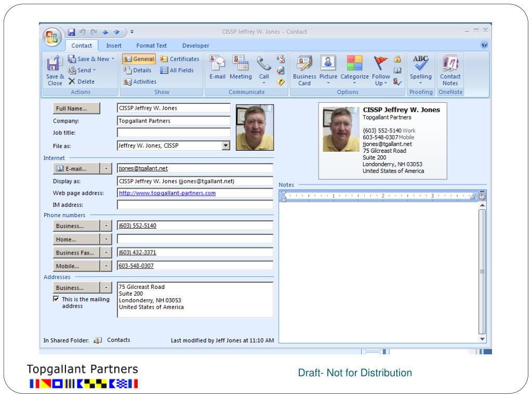Image resolution: width=532 pixels, height=399 pixels.
Task: Click the Redo icon in quick access toolbar
Action: (94, 32)
